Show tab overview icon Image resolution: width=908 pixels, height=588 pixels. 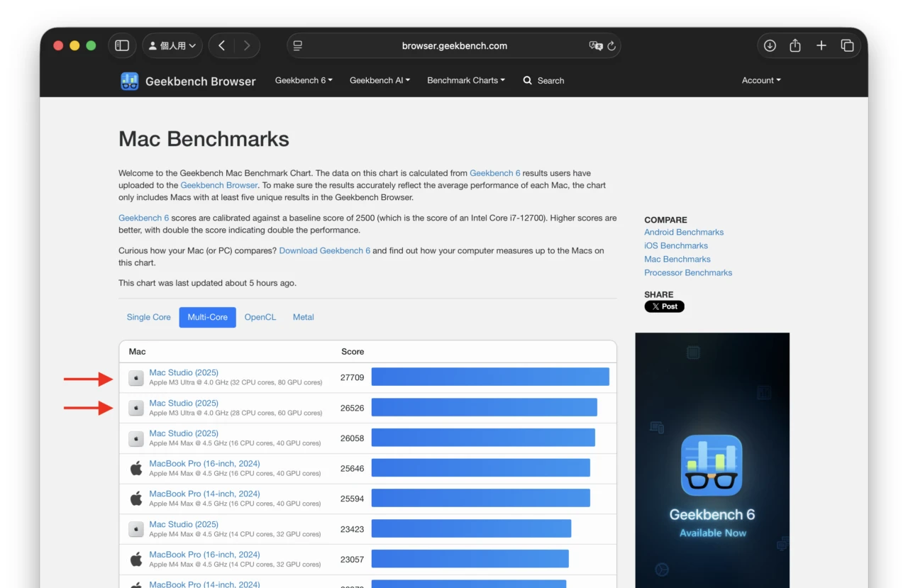(847, 45)
